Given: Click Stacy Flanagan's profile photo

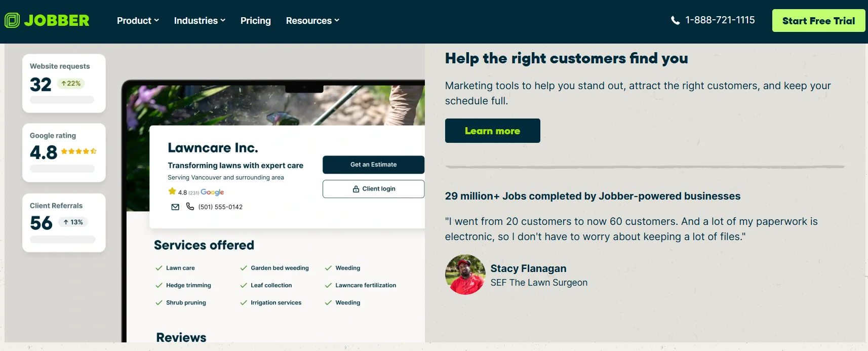Looking at the screenshot, I should [x=465, y=275].
